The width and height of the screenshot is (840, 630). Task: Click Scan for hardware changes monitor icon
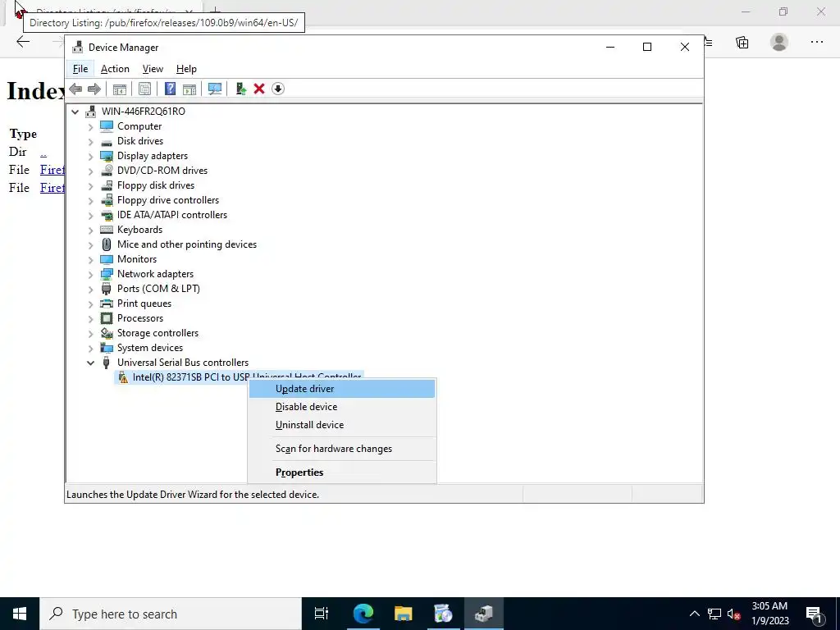215,89
